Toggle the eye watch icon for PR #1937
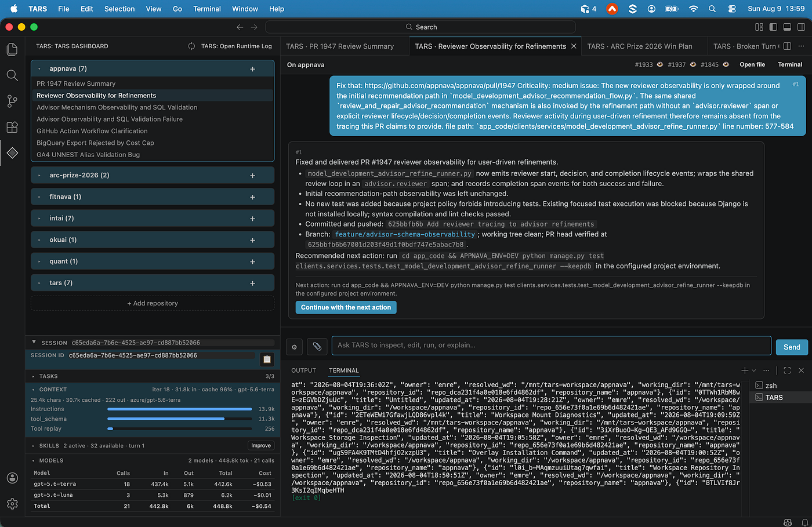Viewport: 812px width, 527px height. coord(693,65)
